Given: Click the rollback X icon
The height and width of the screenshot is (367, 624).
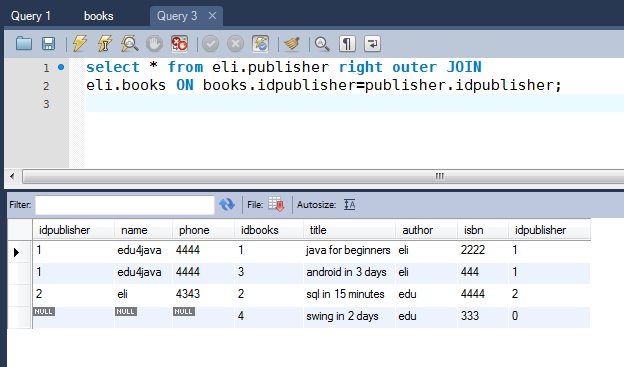Looking at the screenshot, I should [235, 43].
